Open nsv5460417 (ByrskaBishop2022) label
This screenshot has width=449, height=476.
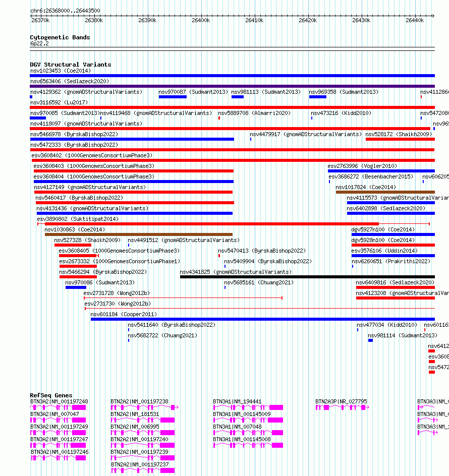pos(79,198)
